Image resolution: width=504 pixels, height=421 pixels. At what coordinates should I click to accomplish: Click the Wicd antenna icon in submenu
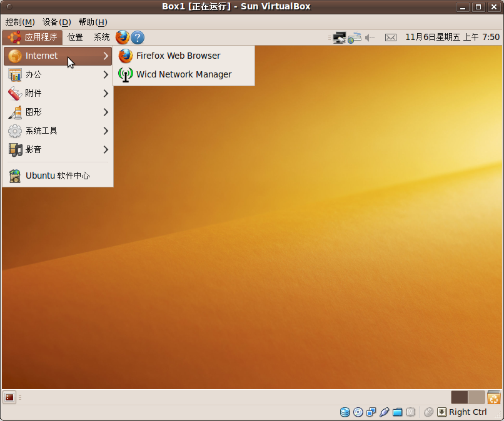pyautogui.click(x=125, y=75)
